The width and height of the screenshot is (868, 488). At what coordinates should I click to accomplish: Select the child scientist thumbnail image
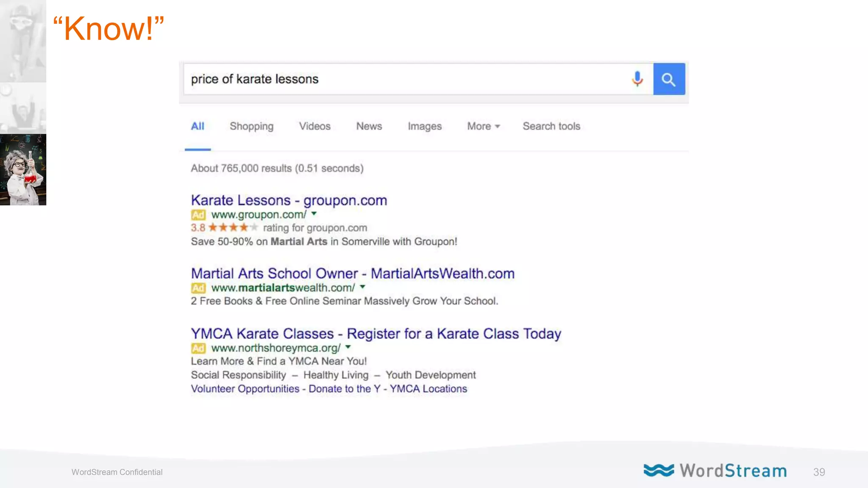(x=23, y=169)
